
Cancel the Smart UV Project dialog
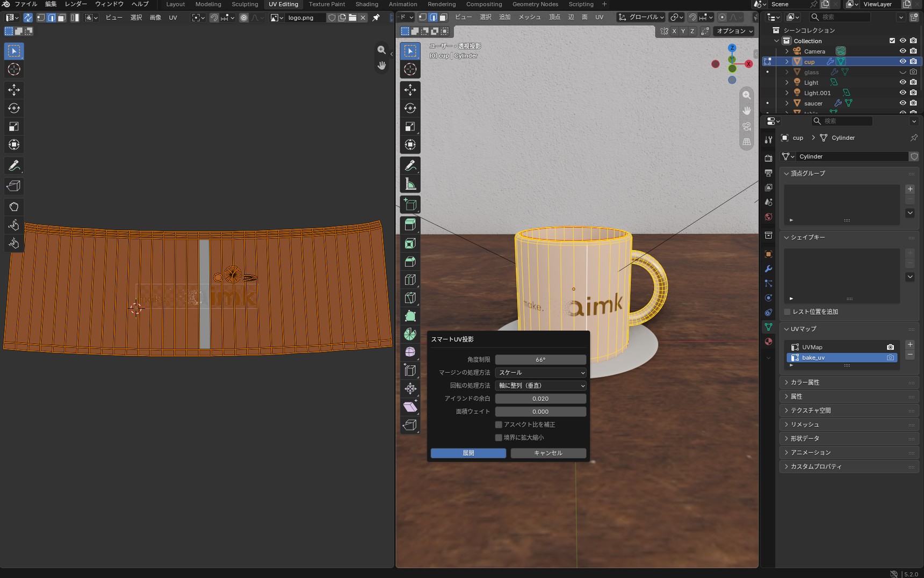548,453
